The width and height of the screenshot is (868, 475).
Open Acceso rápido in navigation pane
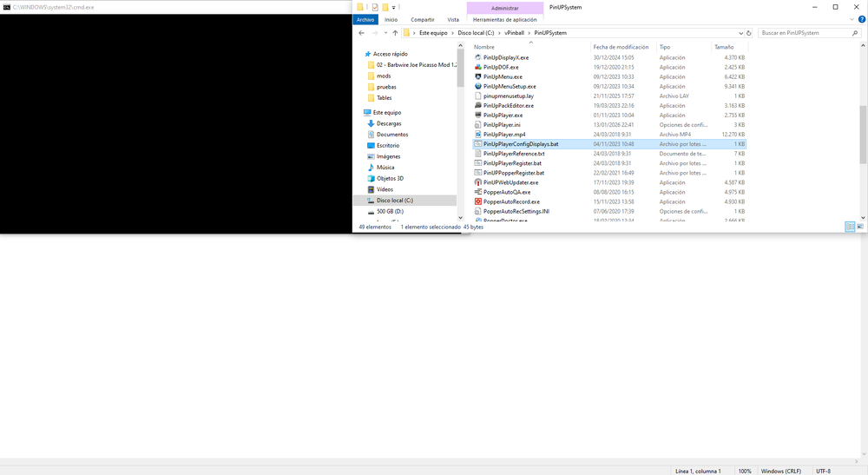[x=391, y=54]
